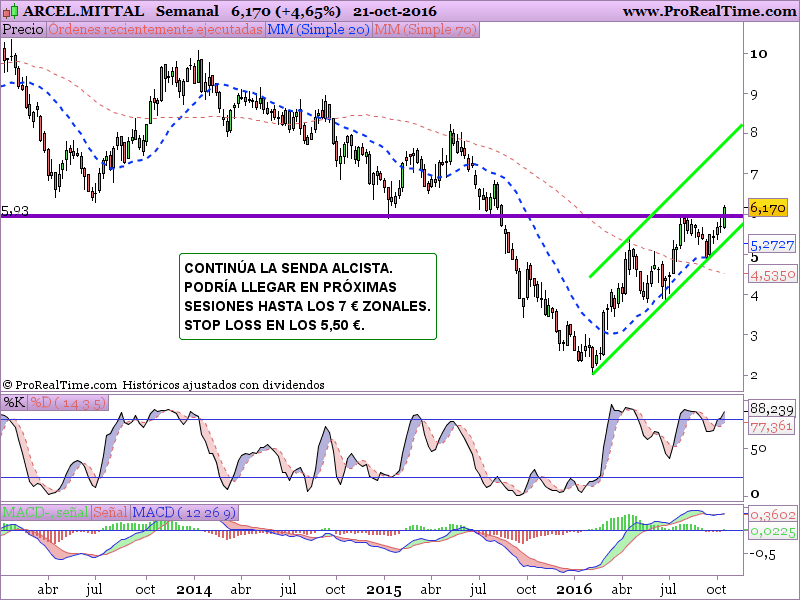Select the purple horizontal support line
This screenshot has height=600, width=800.
coord(371,216)
